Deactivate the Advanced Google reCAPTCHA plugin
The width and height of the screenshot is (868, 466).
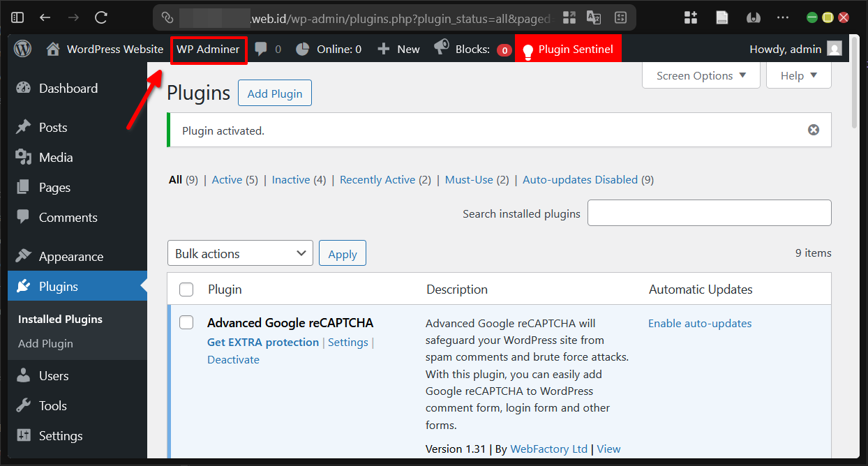(x=233, y=359)
